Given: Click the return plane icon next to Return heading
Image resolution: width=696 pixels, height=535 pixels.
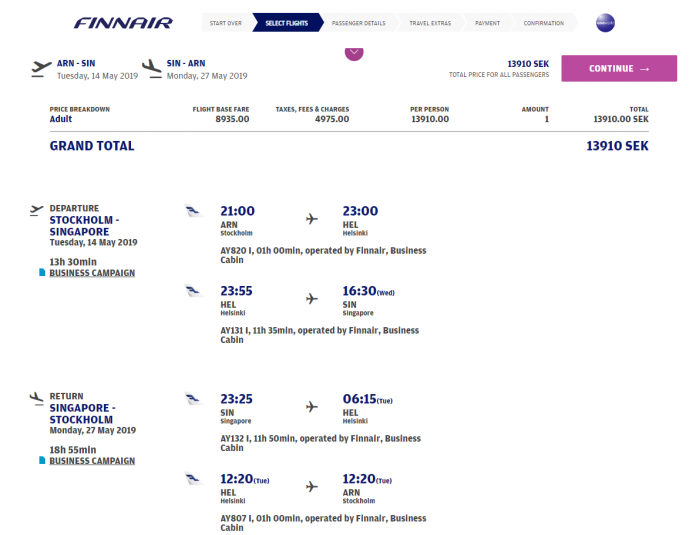Looking at the screenshot, I should point(36,398).
